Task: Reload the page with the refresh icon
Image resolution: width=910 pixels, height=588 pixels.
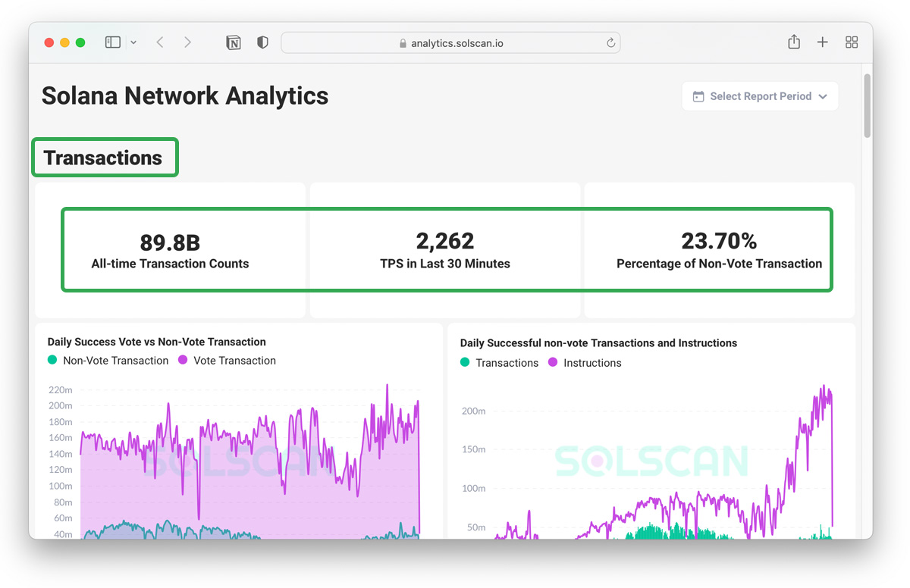Action: point(610,43)
